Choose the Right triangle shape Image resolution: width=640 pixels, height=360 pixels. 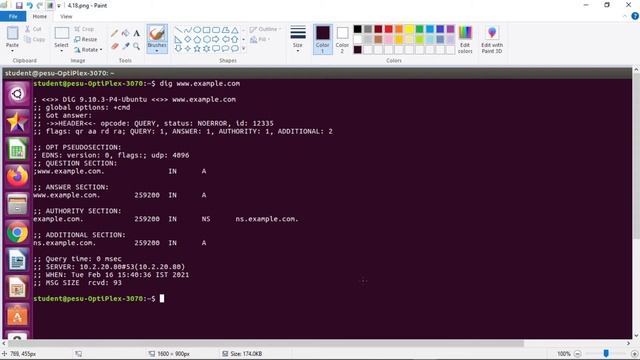178,40
